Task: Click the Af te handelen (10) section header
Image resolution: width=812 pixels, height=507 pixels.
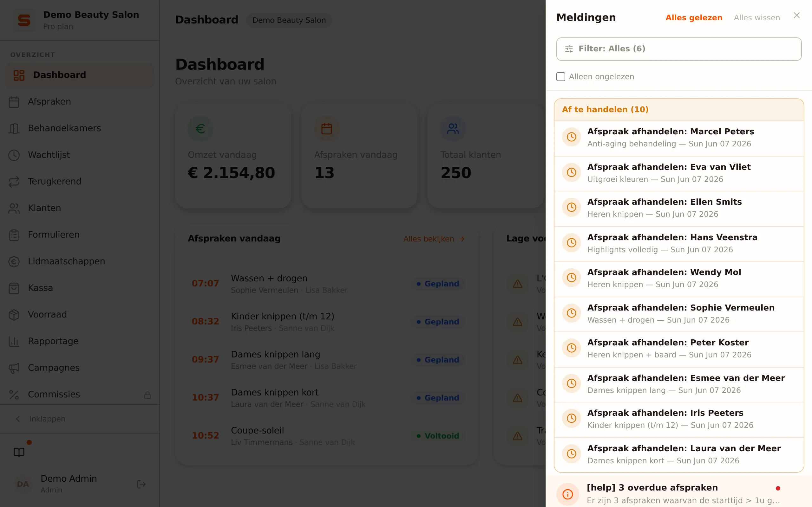Action: (x=679, y=110)
